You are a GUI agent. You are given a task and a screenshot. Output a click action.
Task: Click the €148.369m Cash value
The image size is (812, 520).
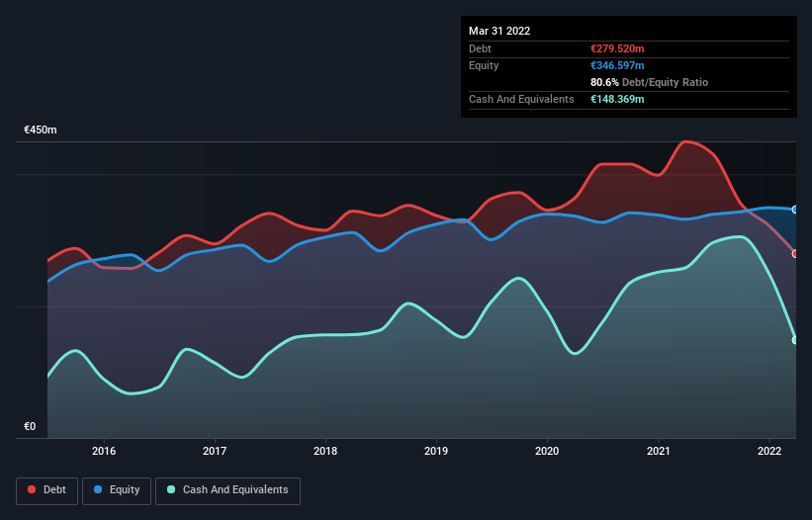[617, 99]
